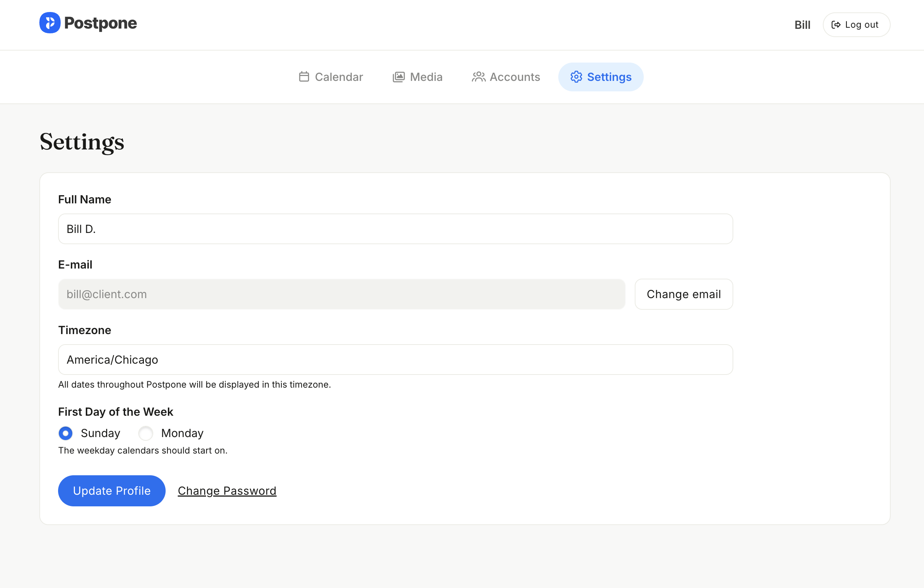The height and width of the screenshot is (588, 924).
Task: Open the Bill account menu
Action: 802,25
